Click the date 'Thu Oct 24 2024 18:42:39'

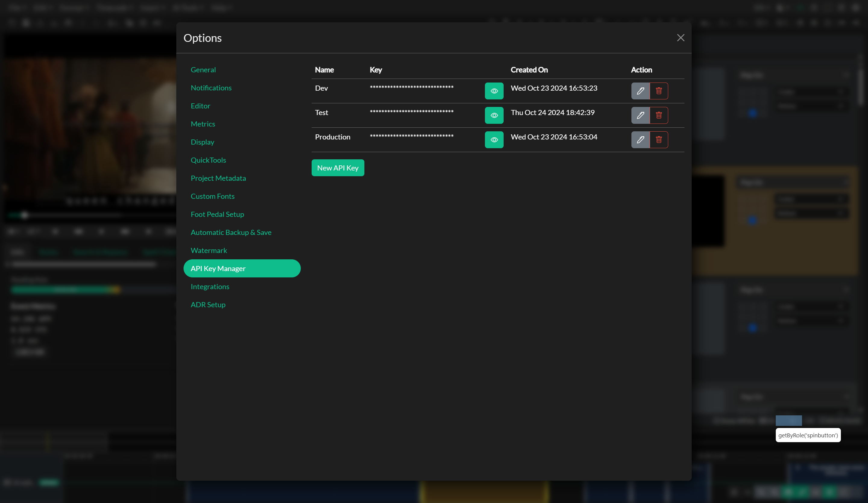pos(552,113)
